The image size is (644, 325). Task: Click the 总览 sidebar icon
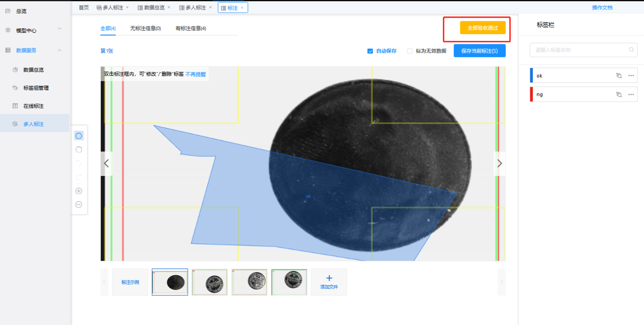point(8,11)
